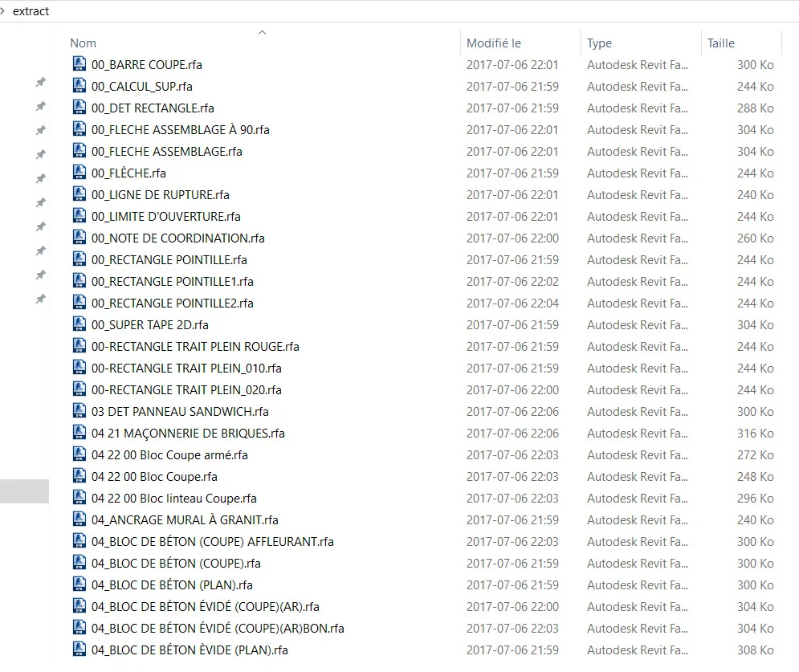This screenshot has height=672, width=799.
Task: Click icon of 00_RECTANGLE POINTILLE2.rfa
Action: 79,302
